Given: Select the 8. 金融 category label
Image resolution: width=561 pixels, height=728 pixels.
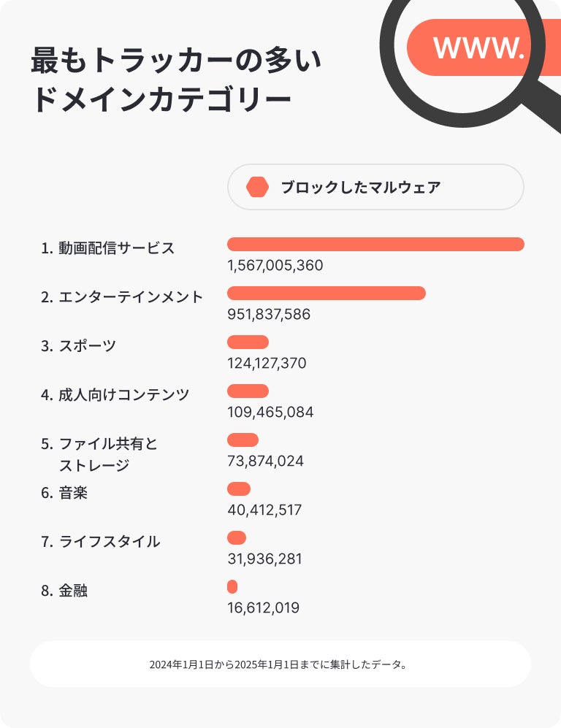Looking at the screenshot, I should 64,591.
